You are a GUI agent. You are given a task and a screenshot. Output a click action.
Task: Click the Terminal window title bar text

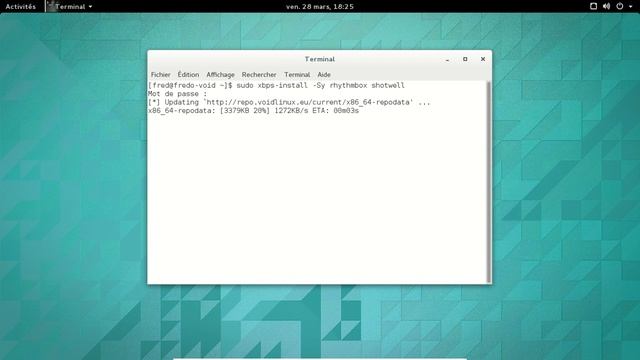tap(320, 59)
